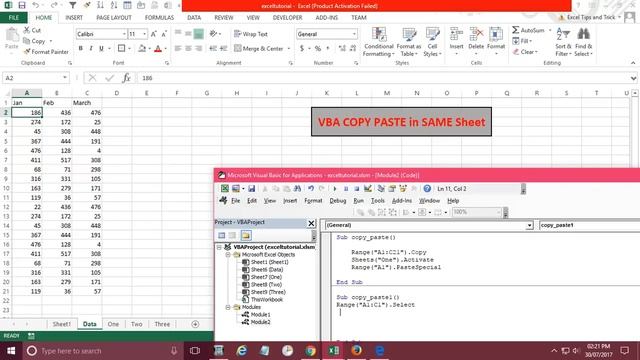Click Save icon in Quick Access Toolbar
This screenshot has width=640, height=360.
pos(22,5)
